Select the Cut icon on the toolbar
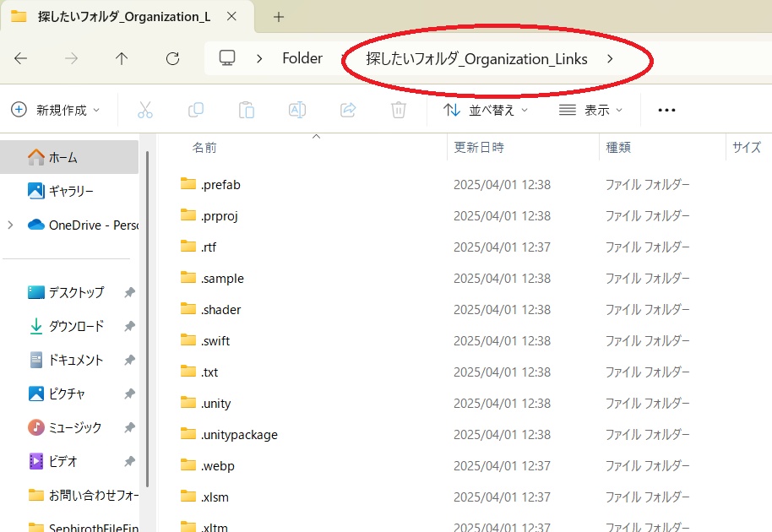Screen dimensions: 772x532 (x=144, y=110)
